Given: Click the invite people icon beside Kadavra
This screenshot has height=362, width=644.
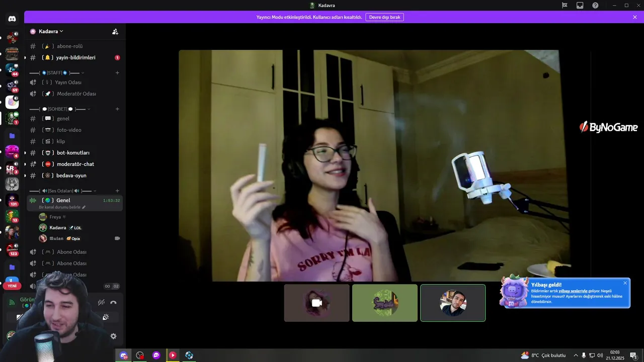Looking at the screenshot, I should point(115,31).
